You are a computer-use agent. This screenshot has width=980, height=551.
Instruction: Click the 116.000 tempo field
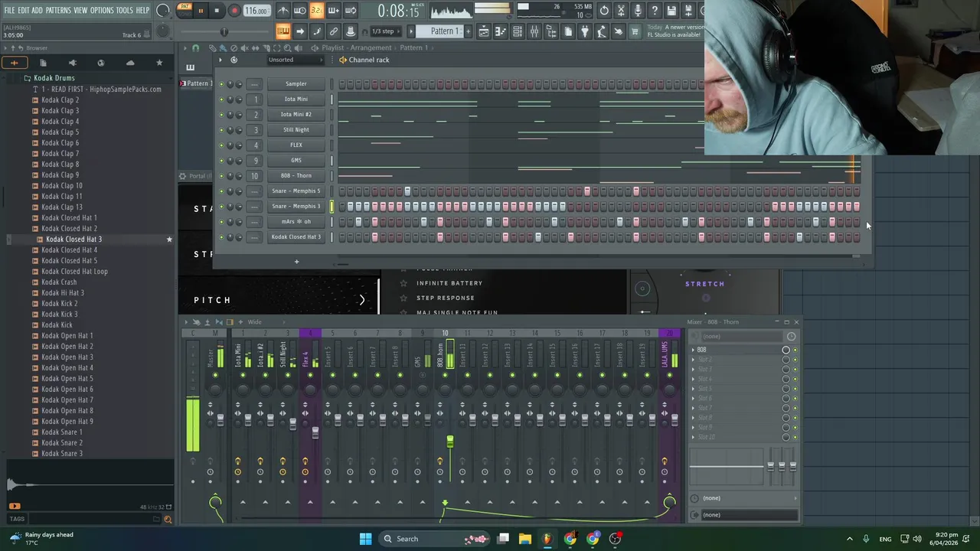(x=256, y=11)
